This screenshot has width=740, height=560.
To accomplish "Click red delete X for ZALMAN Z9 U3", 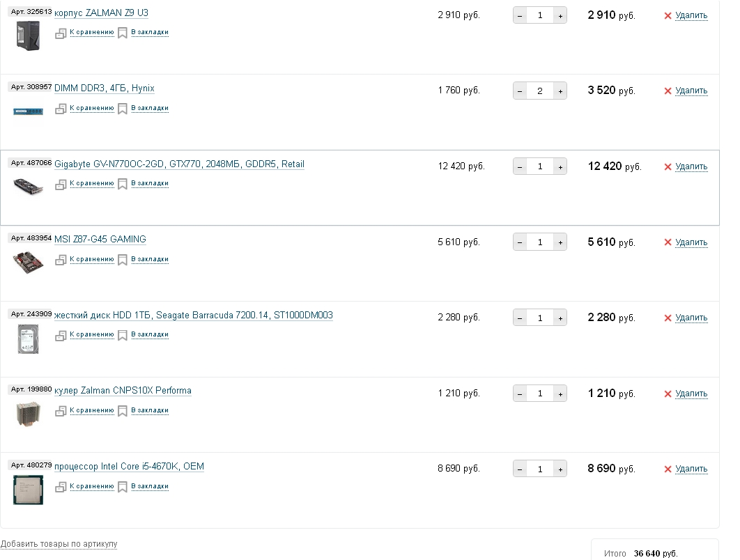I will click(668, 15).
